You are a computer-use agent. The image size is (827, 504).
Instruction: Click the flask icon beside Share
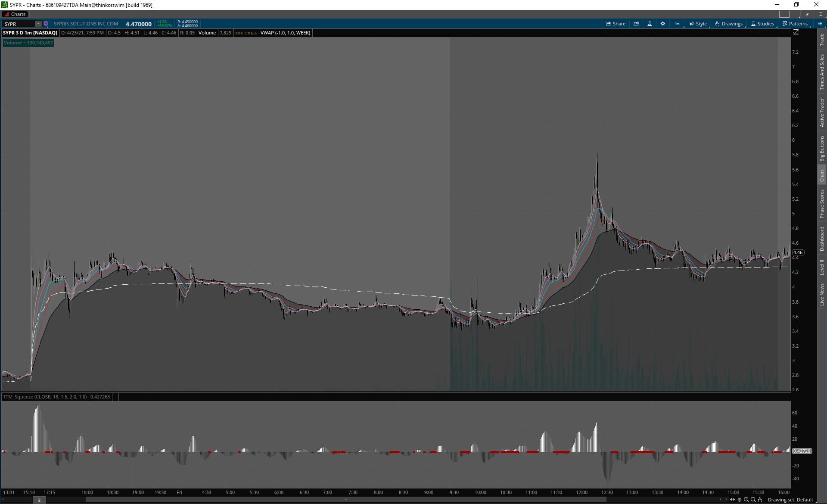click(650, 24)
